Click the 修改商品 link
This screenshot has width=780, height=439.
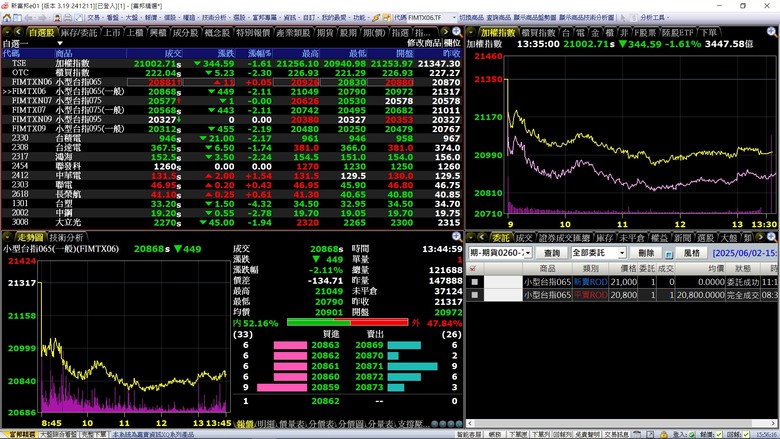point(424,43)
